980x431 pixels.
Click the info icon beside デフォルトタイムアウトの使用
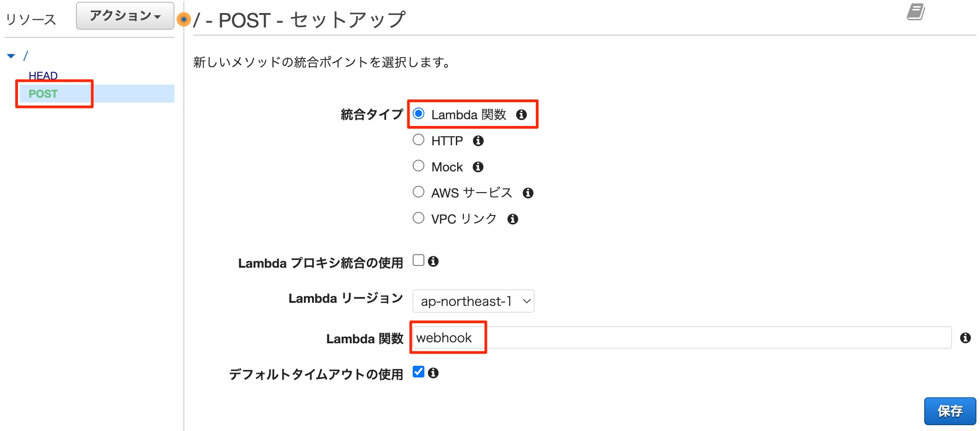(434, 373)
